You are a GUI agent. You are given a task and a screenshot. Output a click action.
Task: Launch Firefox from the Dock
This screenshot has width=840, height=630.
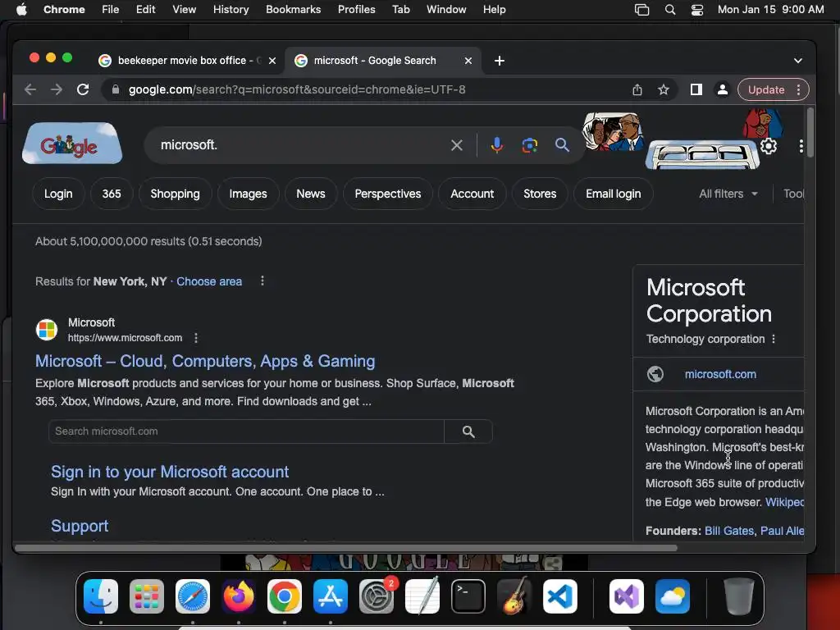[x=239, y=596]
